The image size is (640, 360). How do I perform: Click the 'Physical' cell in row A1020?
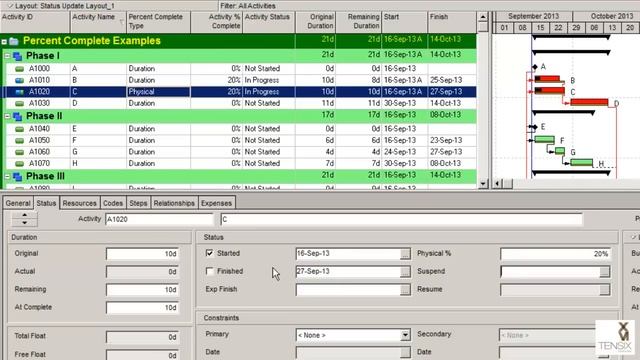pyautogui.click(x=158, y=92)
